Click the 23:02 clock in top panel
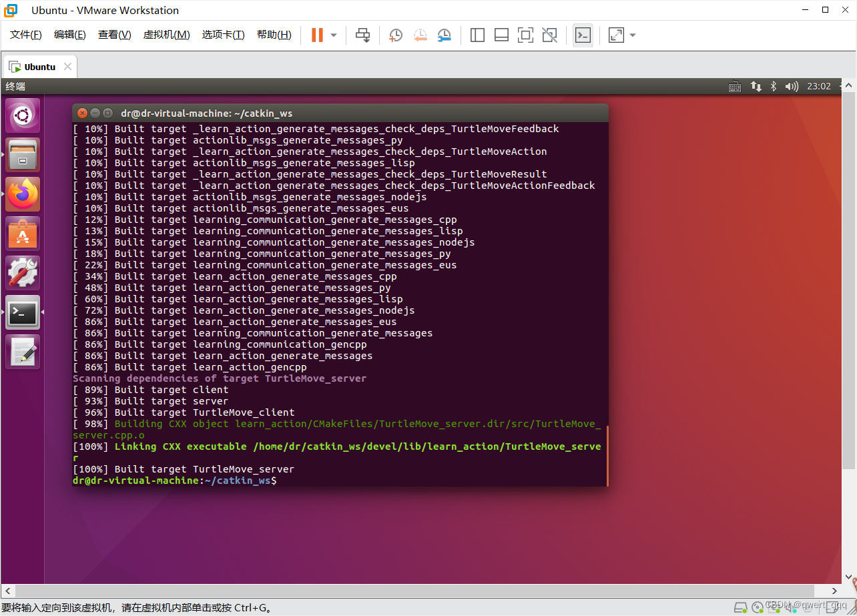Screen dimensions: 857x616 click(819, 86)
